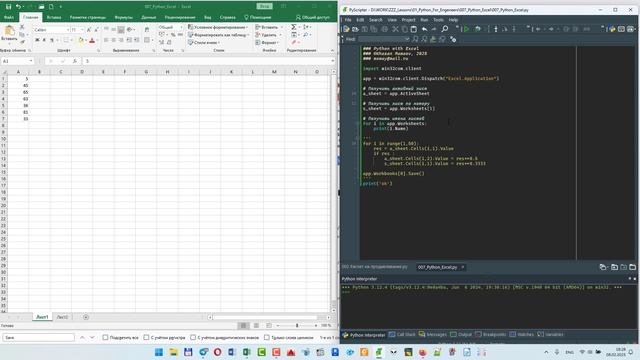
Task: Open the PyScripter Find text combo box
Action: pos(384,39)
